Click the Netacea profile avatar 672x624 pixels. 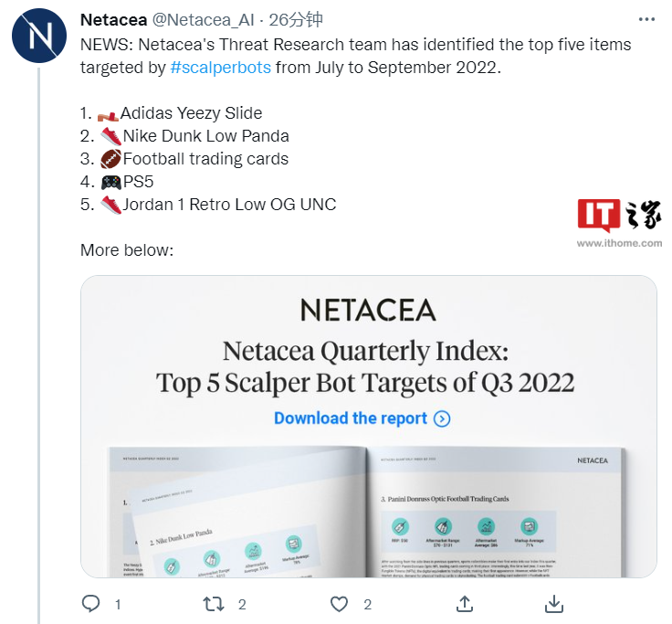pos(39,36)
